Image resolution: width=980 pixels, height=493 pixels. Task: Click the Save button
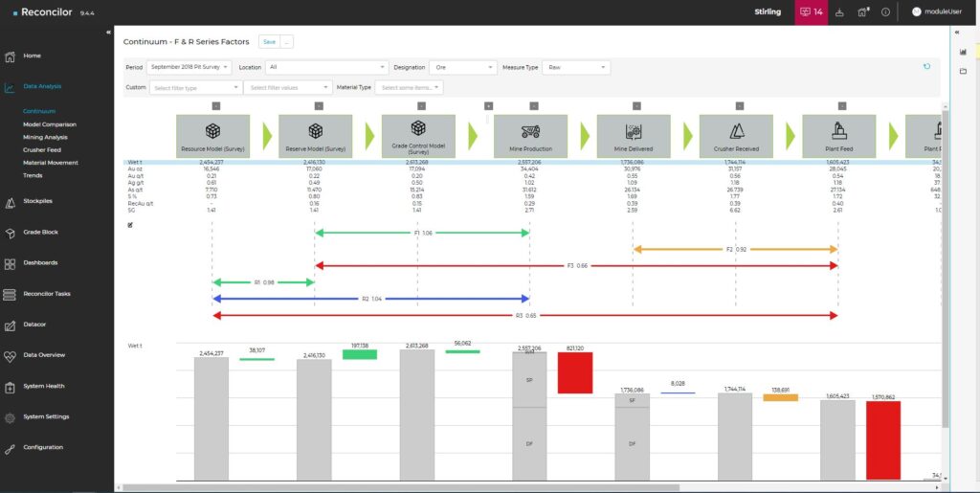point(269,42)
